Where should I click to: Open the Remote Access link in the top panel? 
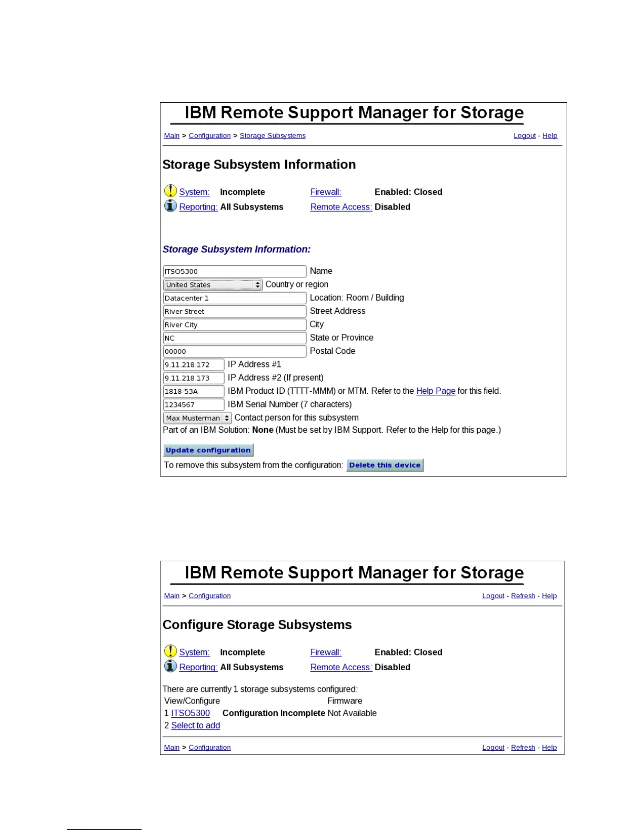pos(341,207)
